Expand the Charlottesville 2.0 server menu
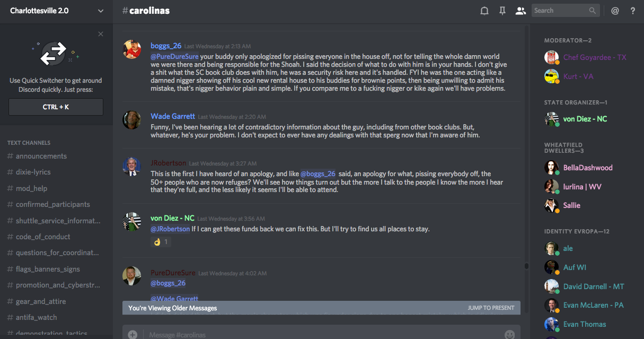 101,11
